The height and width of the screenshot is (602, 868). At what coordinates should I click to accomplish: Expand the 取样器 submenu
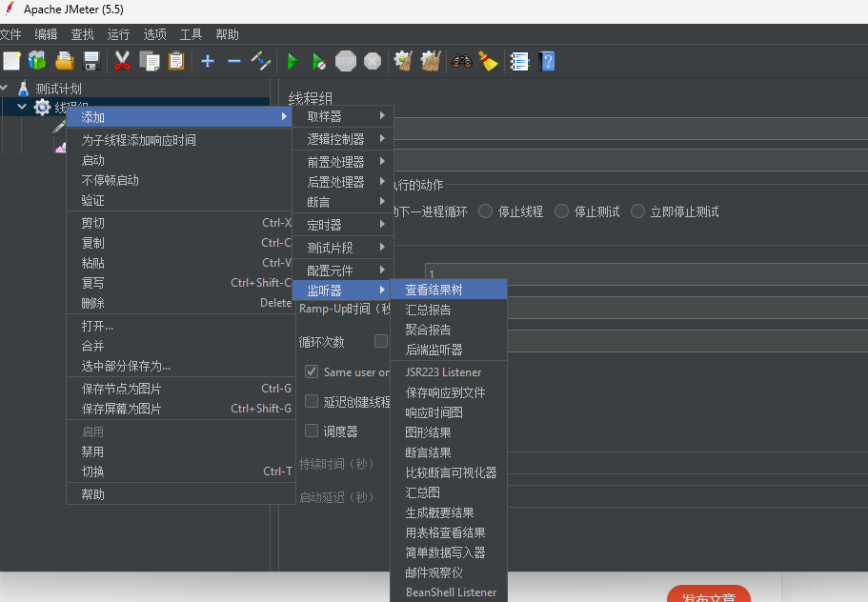coord(343,116)
